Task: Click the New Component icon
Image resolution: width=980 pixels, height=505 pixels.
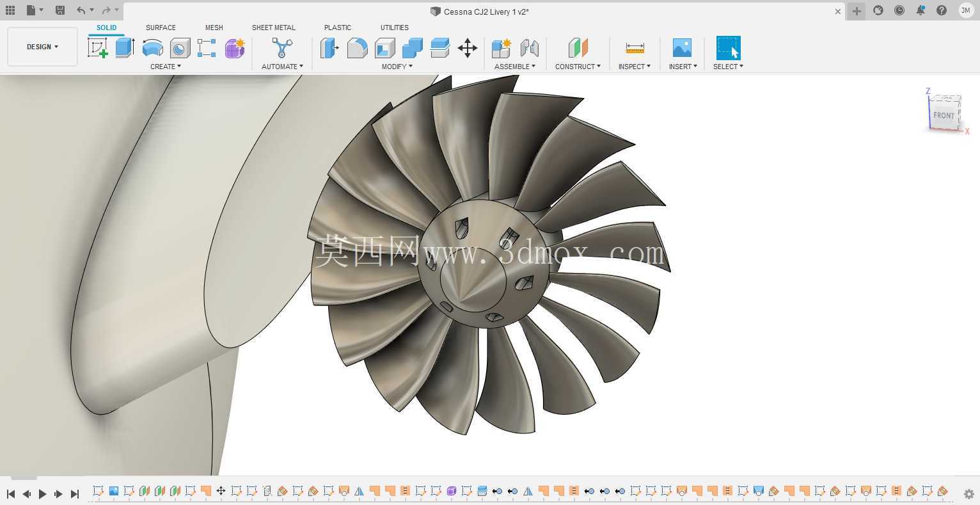Action: (502, 48)
